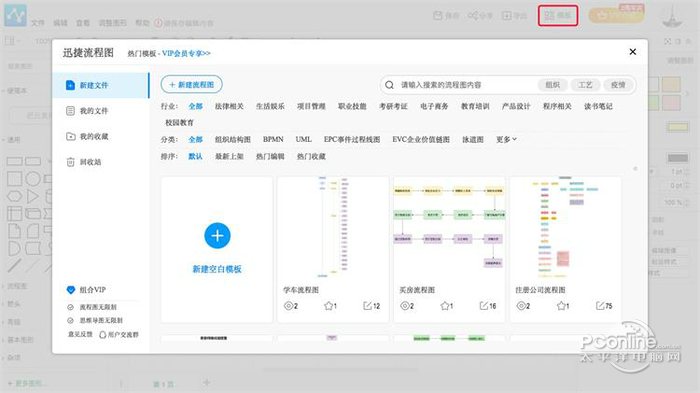Screen dimensions: 700x393
Task: Select 最新上架 sort option
Action: 229,156
